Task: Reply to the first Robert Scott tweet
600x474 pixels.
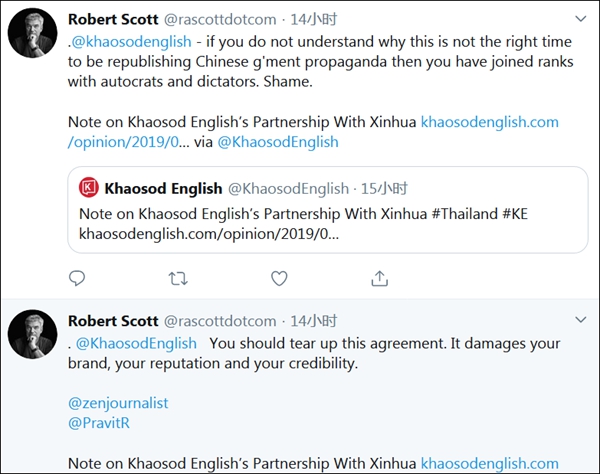Action: point(78,277)
